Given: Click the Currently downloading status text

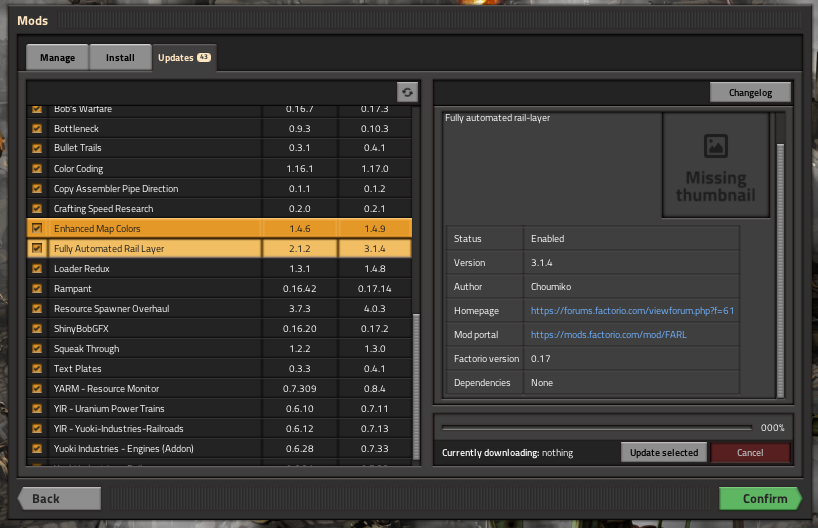Looking at the screenshot, I should coord(507,453).
